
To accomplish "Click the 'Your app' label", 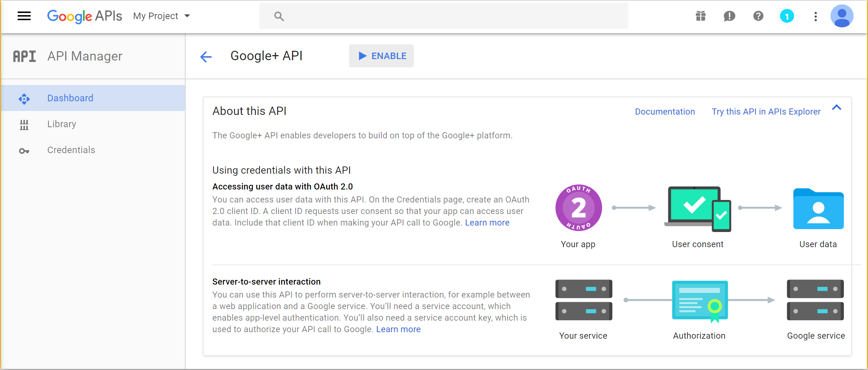I will tap(578, 244).
